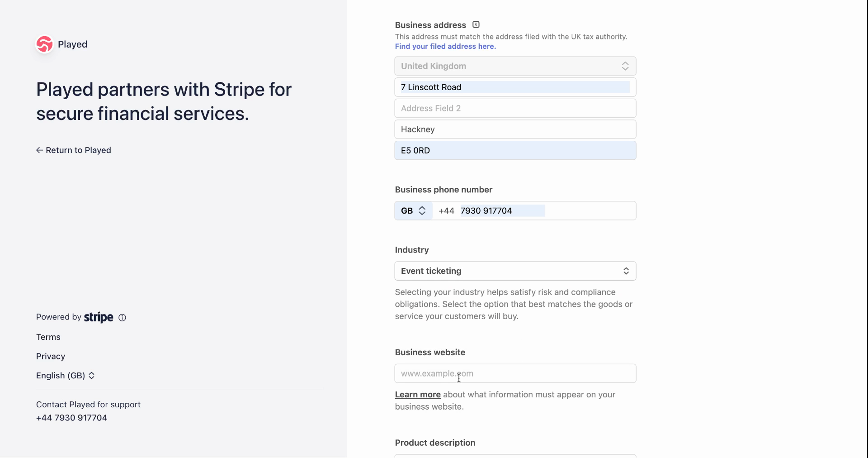Open the Privacy link
The image size is (868, 458).
click(51, 357)
